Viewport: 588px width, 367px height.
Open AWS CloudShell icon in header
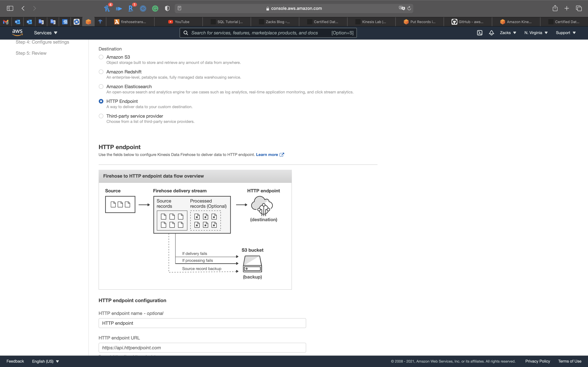click(x=479, y=33)
